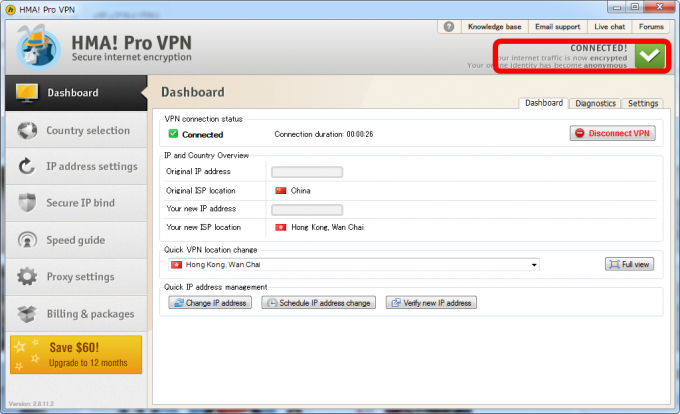Open Email support link
The height and width of the screenshot is (414, 680).
coord(557,27)
